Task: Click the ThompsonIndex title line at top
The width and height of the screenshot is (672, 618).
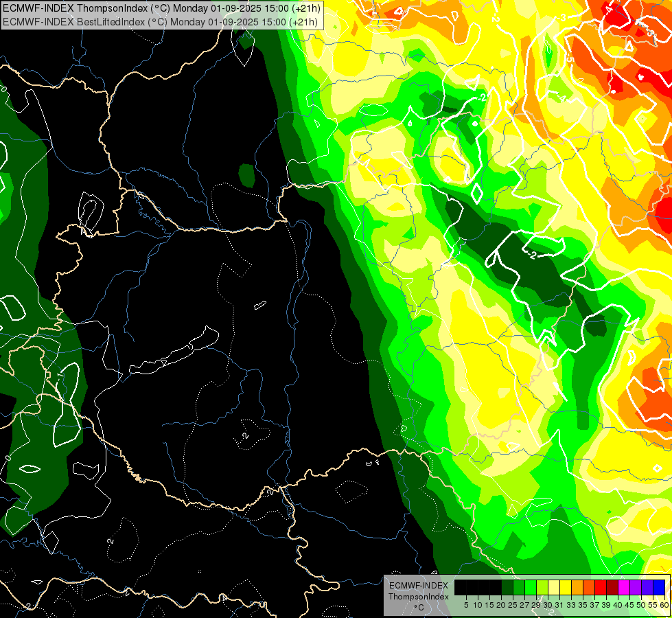Action: click(161, 8)
